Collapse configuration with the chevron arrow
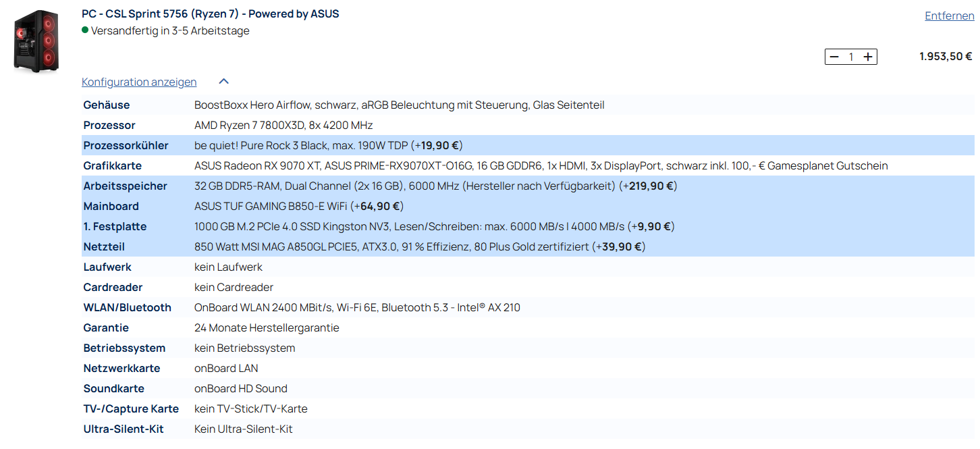The image size is (980, 449). pyautogui.click(x=224, y=82)
